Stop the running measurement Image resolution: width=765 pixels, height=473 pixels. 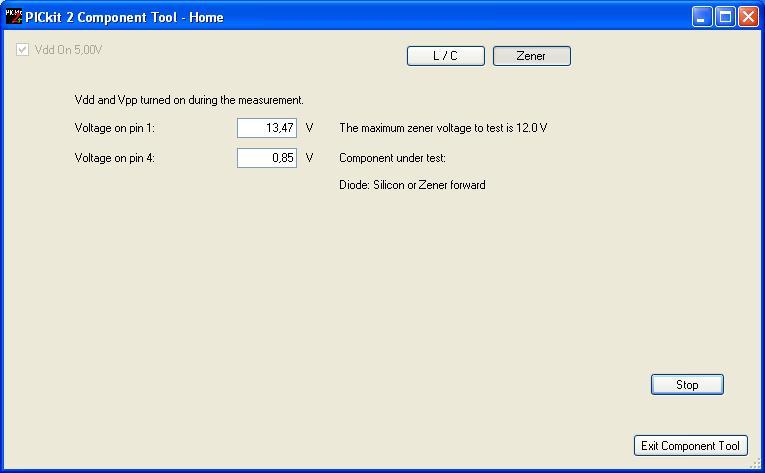click(x=687, y=385)
